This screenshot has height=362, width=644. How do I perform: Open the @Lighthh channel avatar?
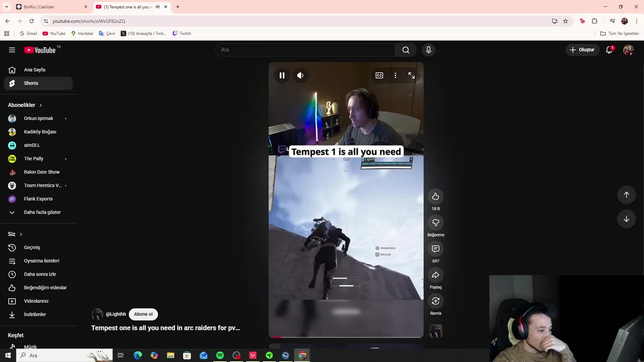tap(97, 314)
